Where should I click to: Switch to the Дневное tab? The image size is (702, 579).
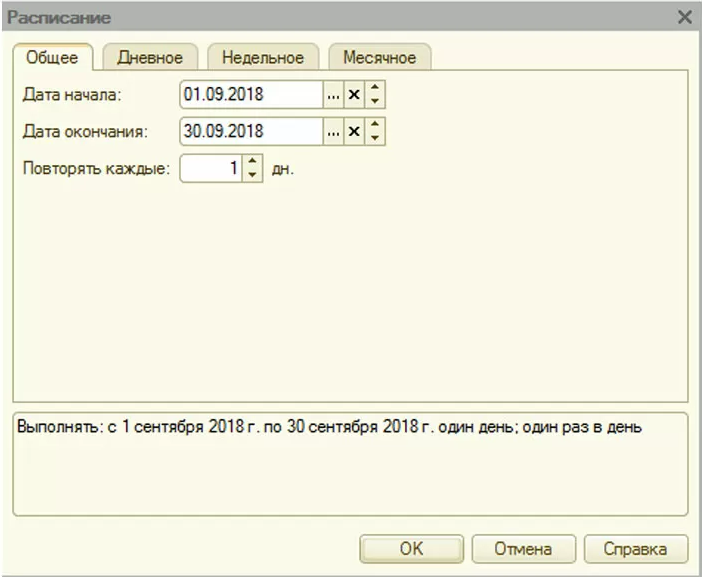(150, 57)
